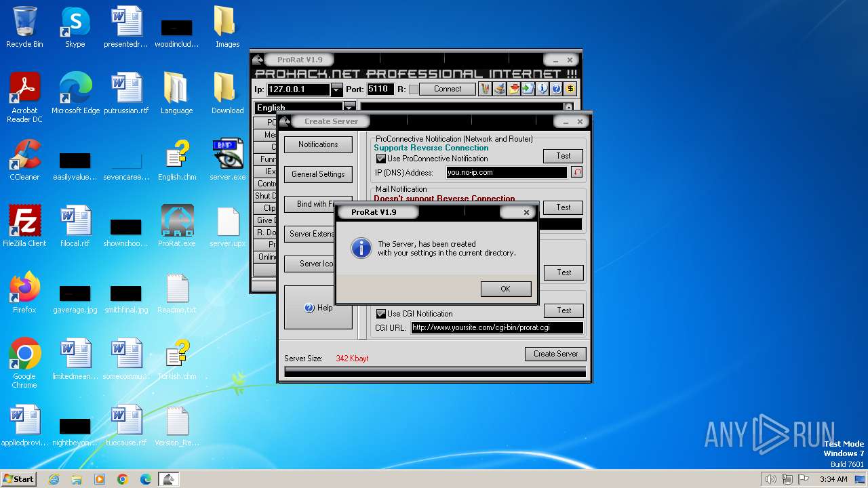Open Internet Explorer from the taskbar
The height and width of the screenshot is (488, 868).
(54, 479)
